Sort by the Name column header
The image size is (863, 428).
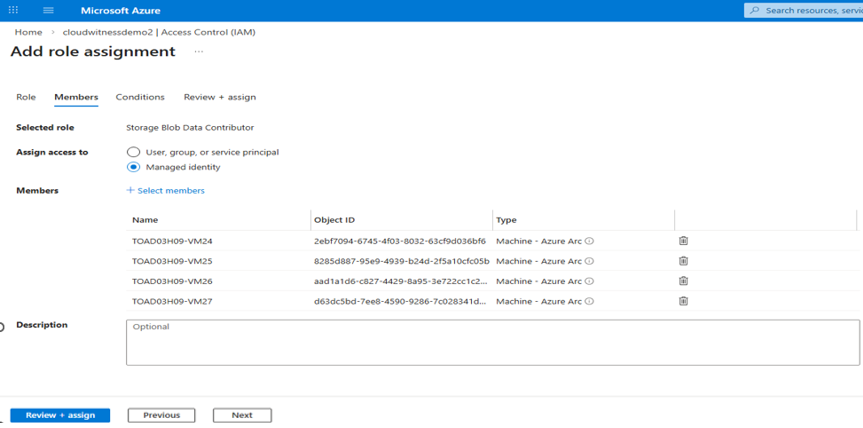coord(145,220)
